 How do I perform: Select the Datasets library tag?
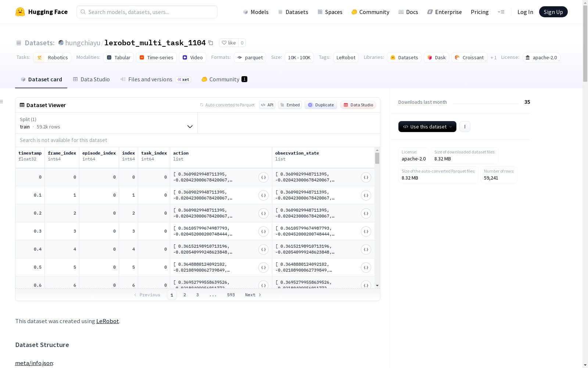(x=404, y=57)
